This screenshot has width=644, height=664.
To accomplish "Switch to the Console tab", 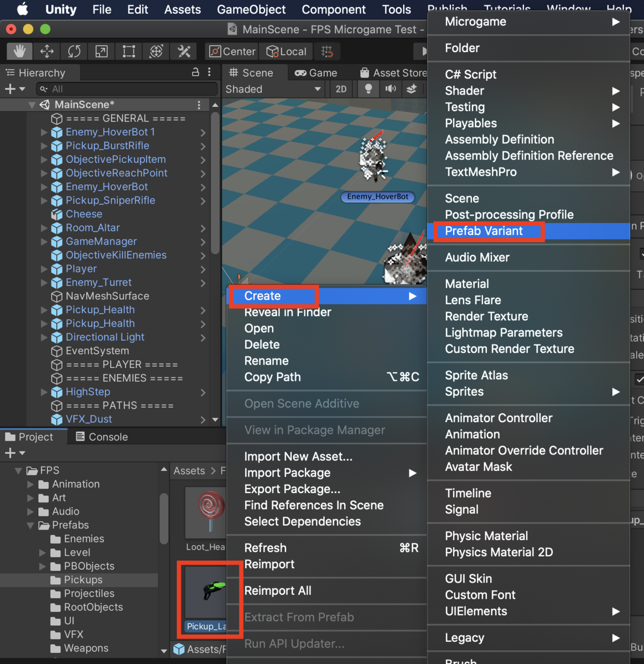I will (102, 437).
